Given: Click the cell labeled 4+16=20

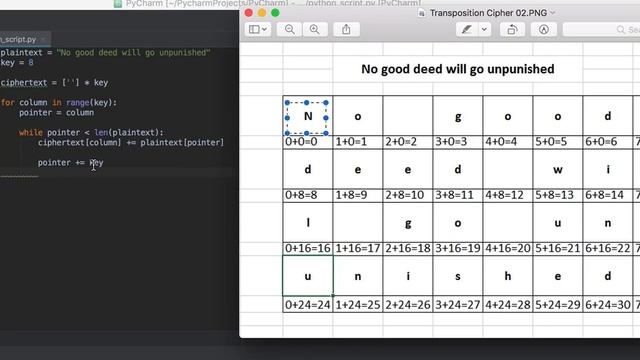Looking at the screenshot, I should pos(508,248).
